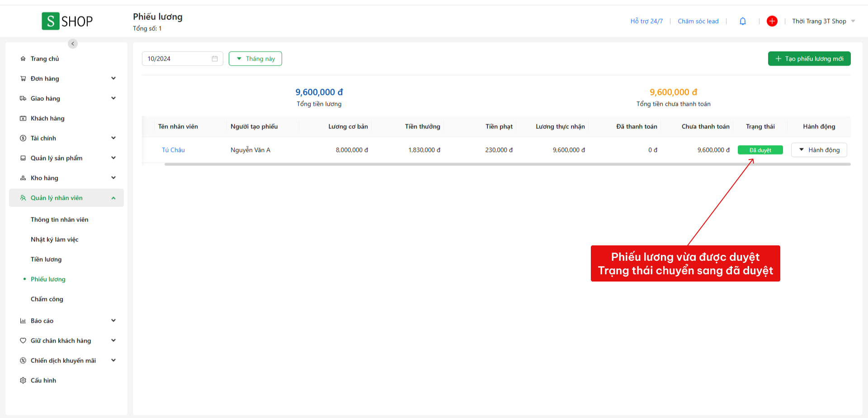This screenshot has height=418, width=868.
Task: Click the Tên nhân viên column header
Action: click(178, 127)
